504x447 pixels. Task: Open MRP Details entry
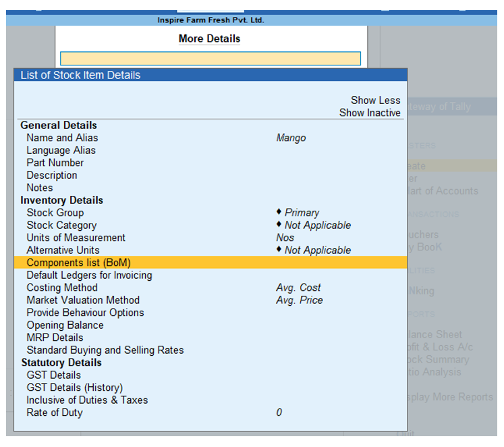211,338
